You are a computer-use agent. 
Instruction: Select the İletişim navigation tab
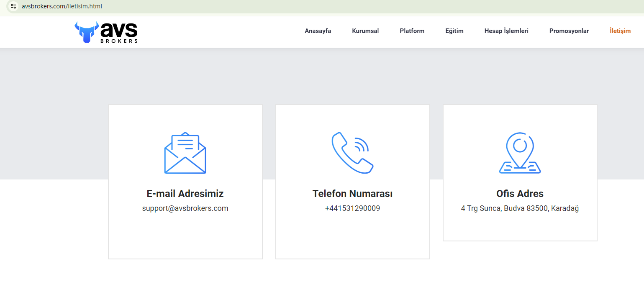point(620,31)
